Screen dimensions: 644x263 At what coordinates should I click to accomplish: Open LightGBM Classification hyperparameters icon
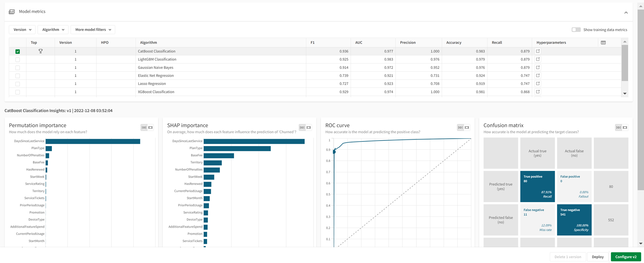pyautogui.click(x=538, y=59)
